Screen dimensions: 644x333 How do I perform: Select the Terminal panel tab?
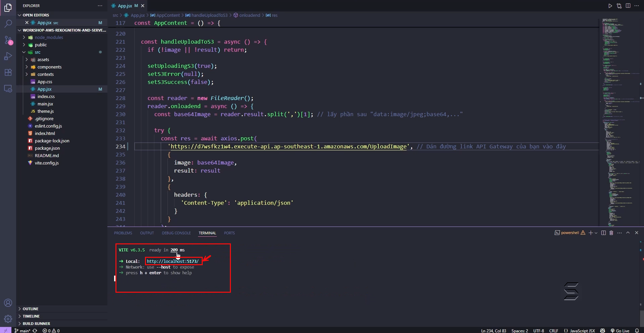[207, 233]
